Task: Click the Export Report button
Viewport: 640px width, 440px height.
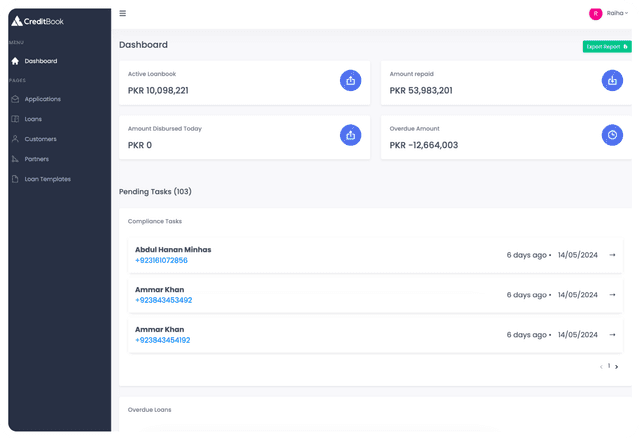Action: click(x=607, y=47)
